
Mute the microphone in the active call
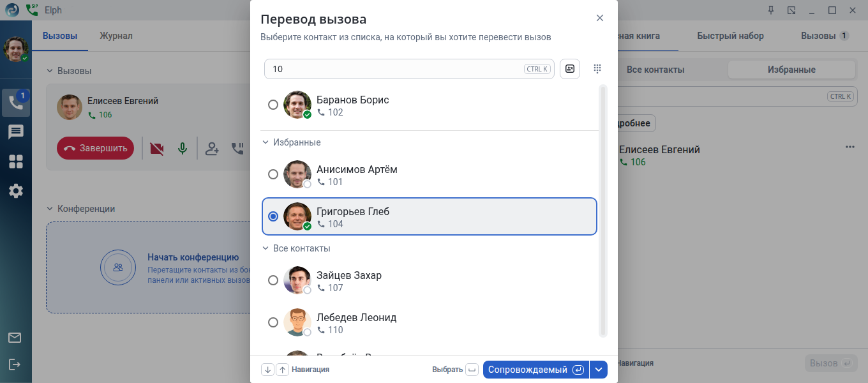point(183,149)
